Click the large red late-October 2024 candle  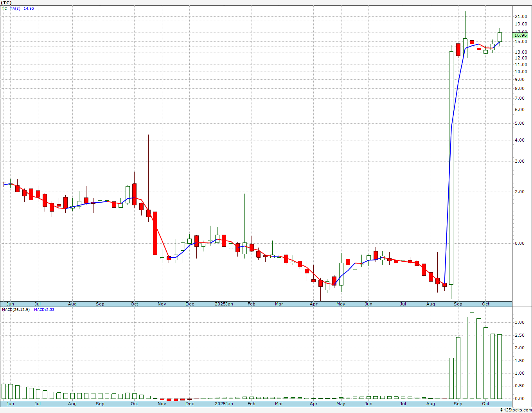(155, 233)
